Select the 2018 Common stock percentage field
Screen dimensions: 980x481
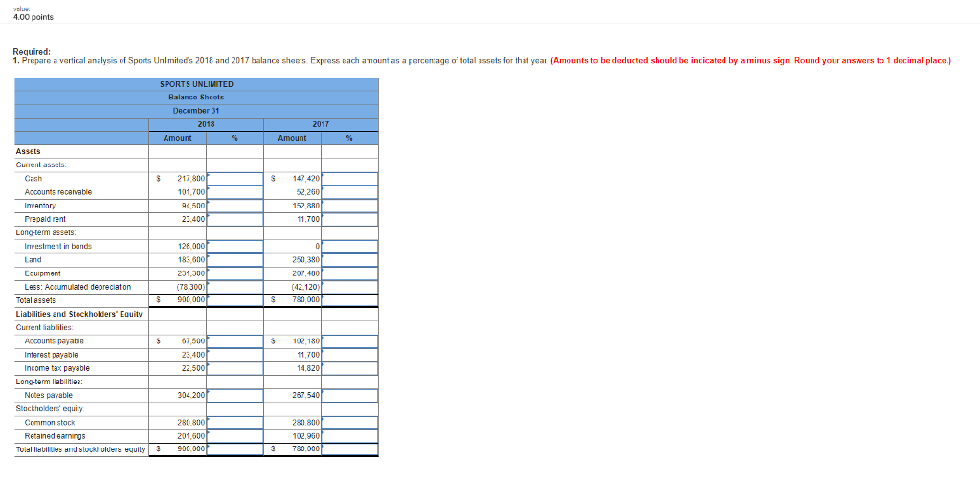235,423
